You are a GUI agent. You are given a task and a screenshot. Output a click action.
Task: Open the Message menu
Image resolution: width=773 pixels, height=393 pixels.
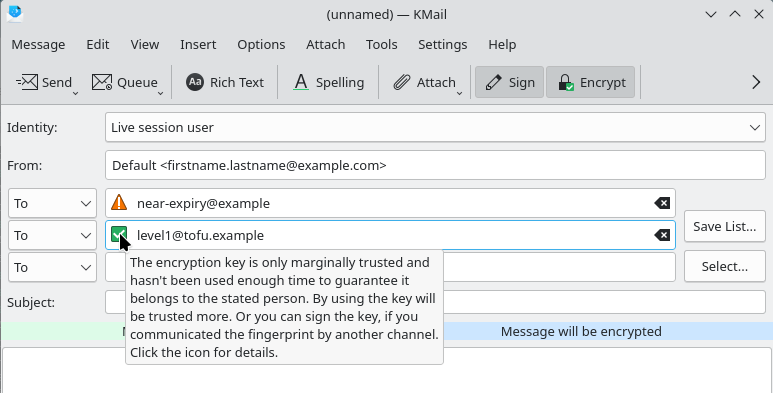(x=38, y=44)
